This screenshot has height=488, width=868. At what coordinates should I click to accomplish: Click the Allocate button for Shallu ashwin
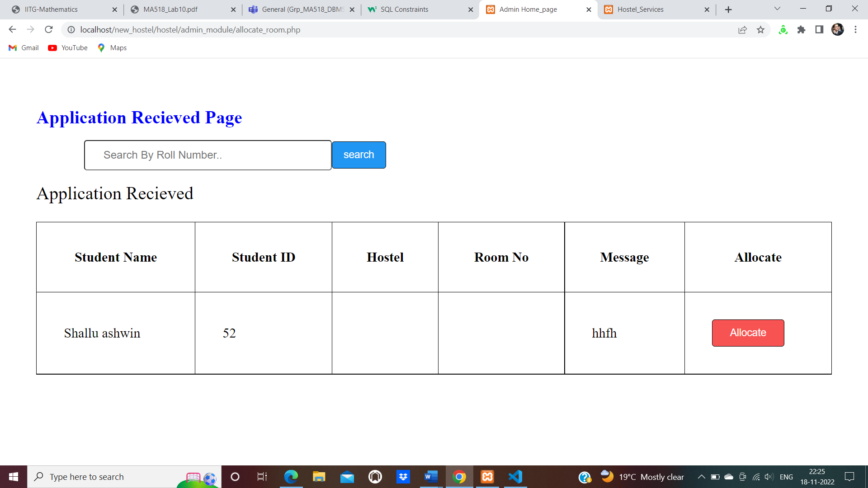click(x=748, y=333)
